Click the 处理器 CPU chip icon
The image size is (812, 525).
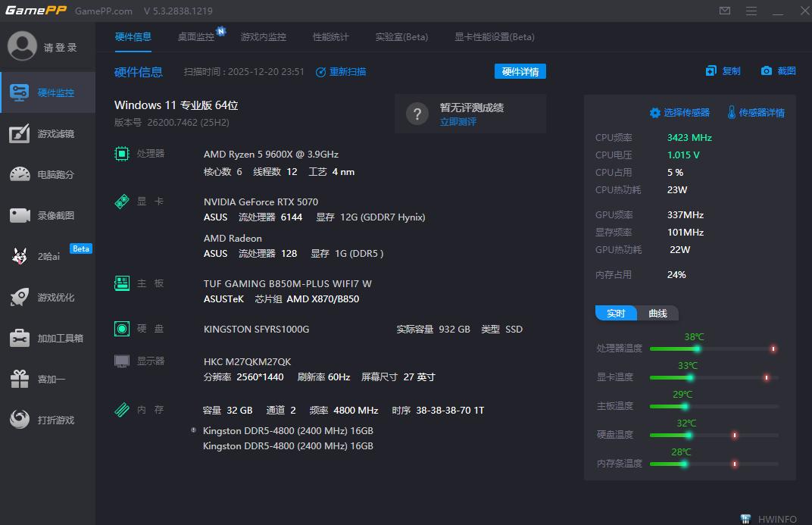(122, 154)
